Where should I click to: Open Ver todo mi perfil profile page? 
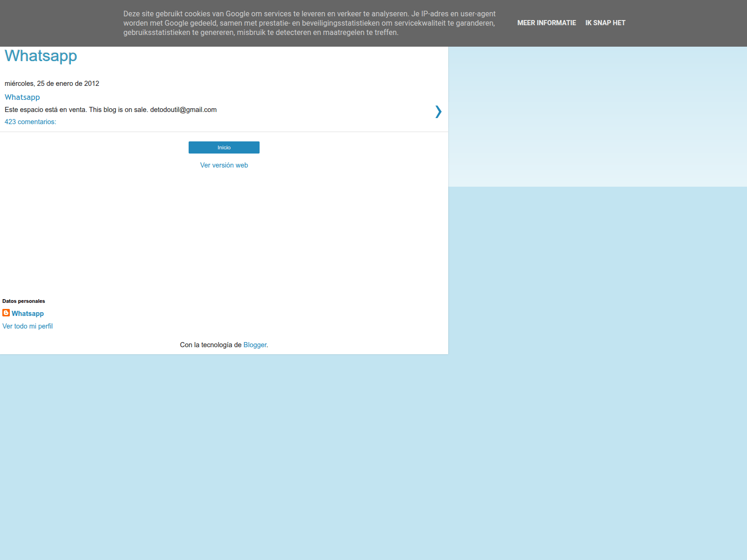(28, 326)
